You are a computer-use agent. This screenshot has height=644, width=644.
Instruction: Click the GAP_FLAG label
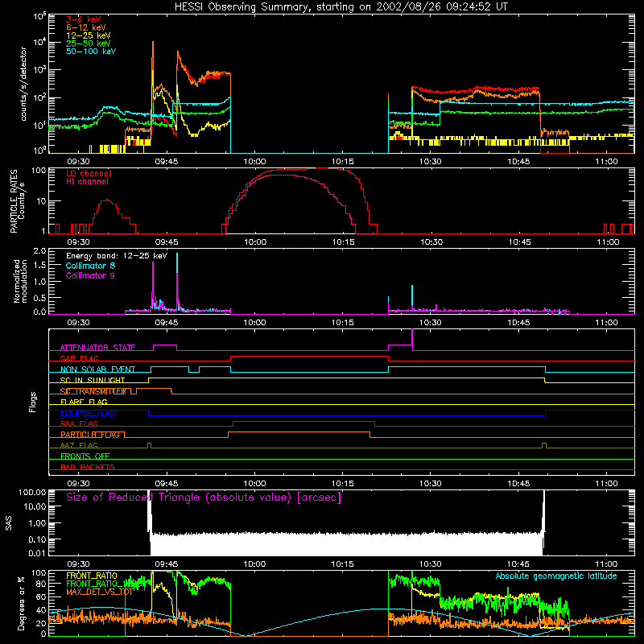click(79, 358)
